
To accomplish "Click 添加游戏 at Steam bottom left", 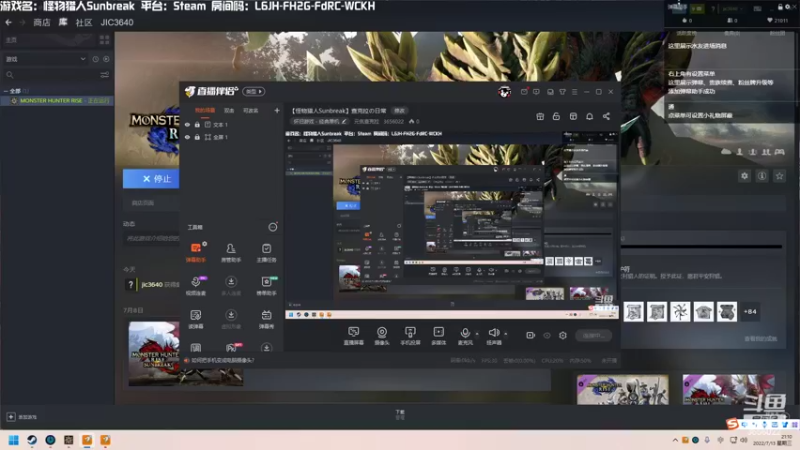I will pos(21,417).
